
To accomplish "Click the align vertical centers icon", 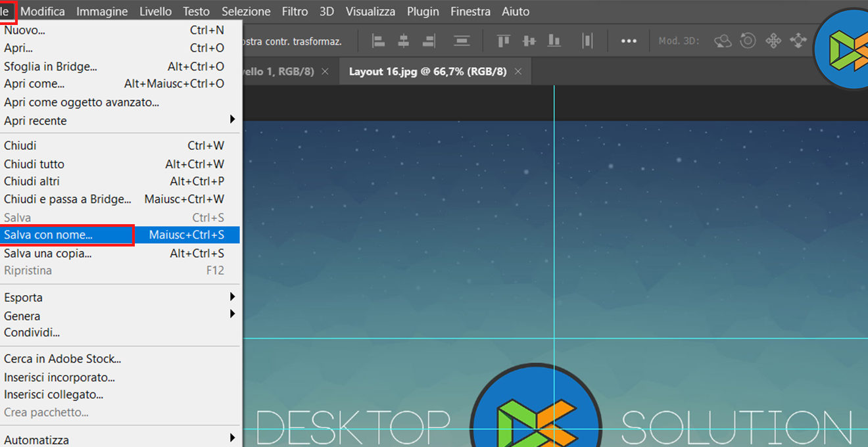I will [529, 41].
